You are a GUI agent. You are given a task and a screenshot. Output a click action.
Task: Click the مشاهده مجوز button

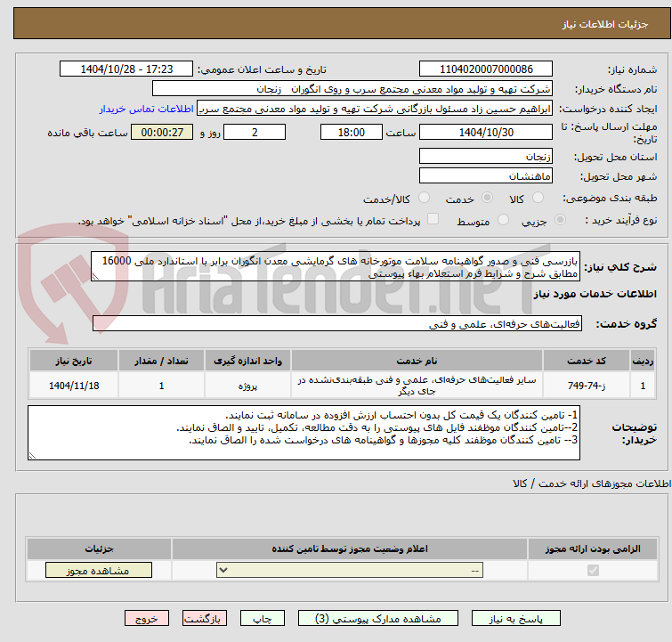[x=99, y=571]
